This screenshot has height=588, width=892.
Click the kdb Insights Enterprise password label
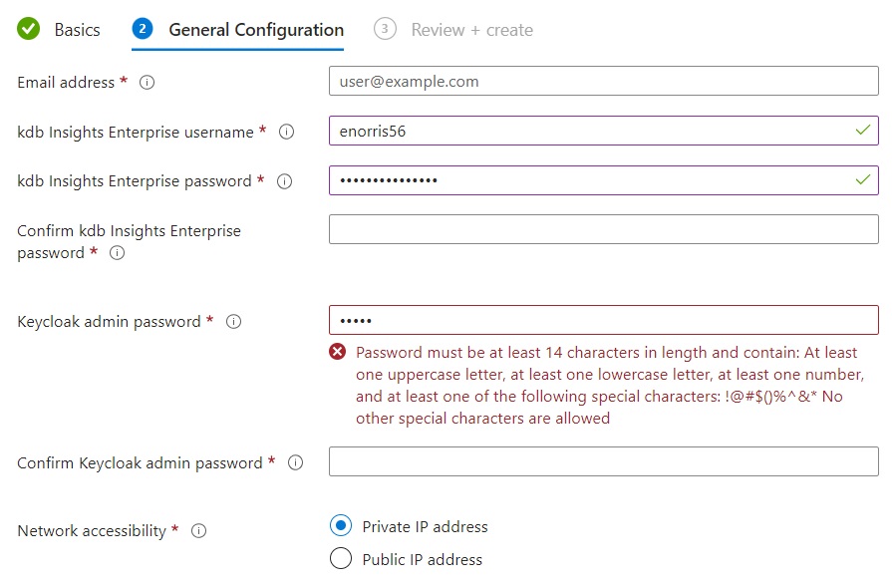tap(135, 181)
